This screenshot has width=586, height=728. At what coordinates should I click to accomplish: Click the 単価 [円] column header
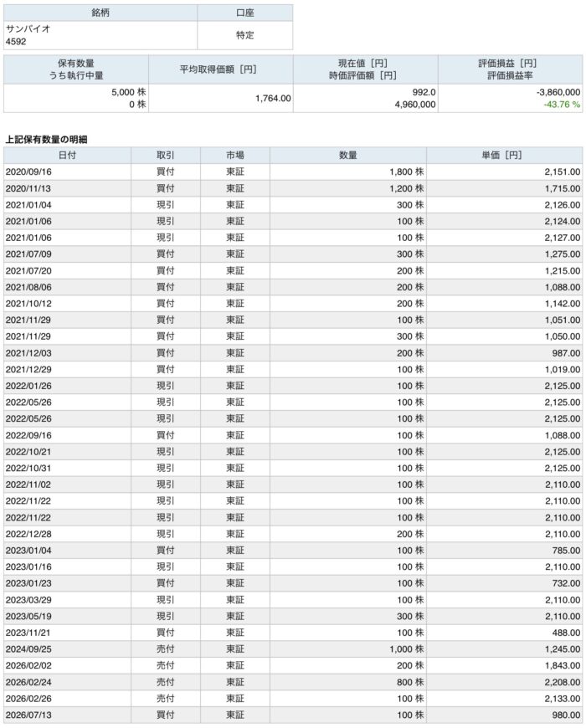tap(504, 156)
